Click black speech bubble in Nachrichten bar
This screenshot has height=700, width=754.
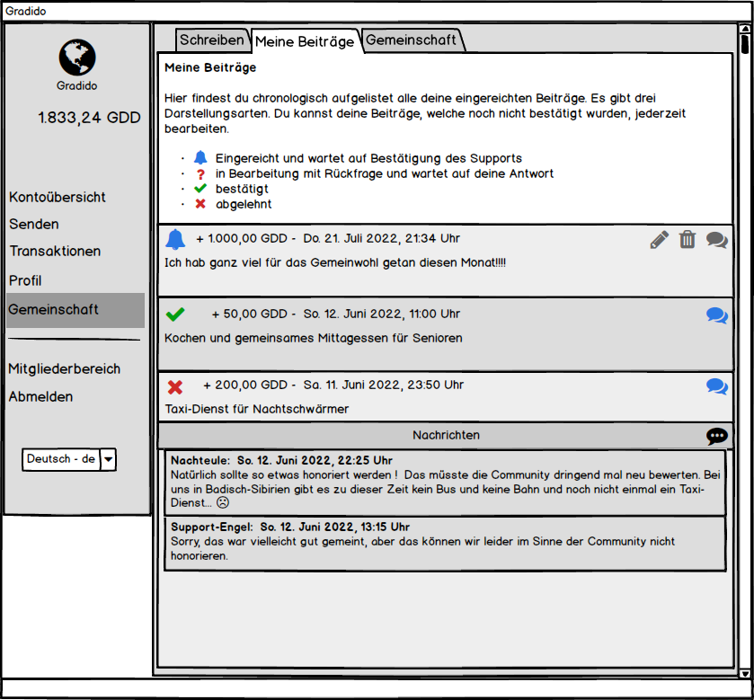point(716,436)
